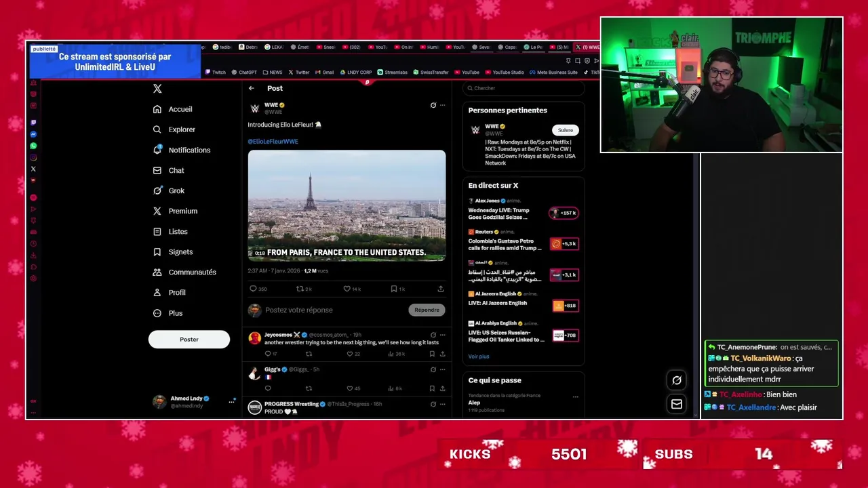This screenshot has width=868, height=488.
Task: Open more options on PROGRESS Wrestling reply
Action: point(442,404)
